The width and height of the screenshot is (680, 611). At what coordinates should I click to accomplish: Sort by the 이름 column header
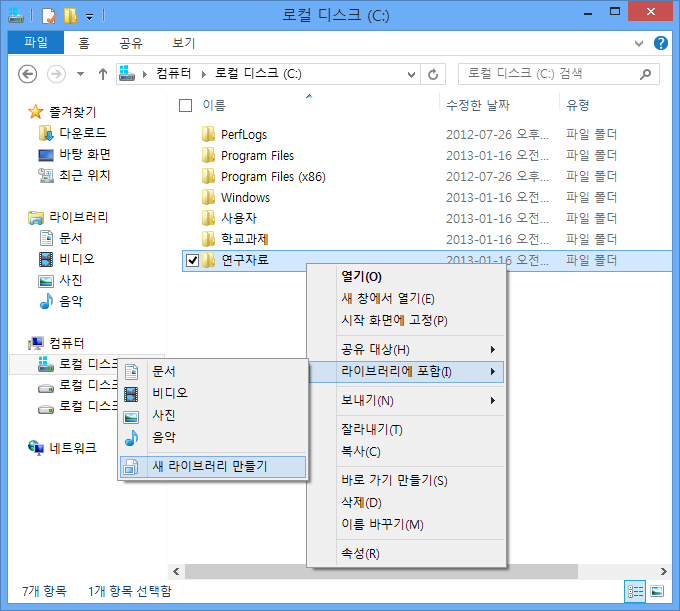coord(214,105)
